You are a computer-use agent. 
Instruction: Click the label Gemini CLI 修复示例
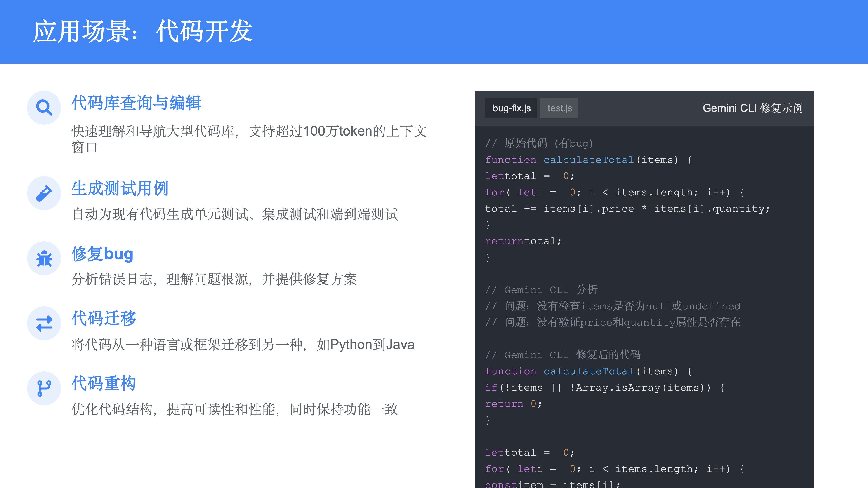coord(753,108)
